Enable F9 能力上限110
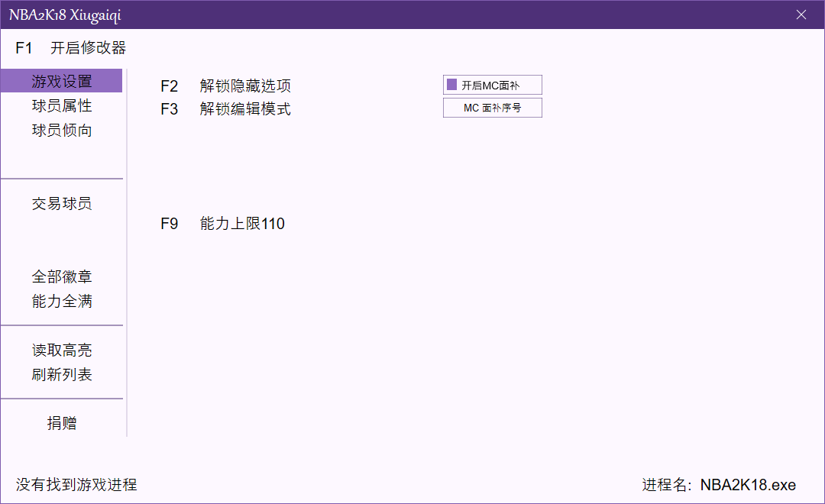Image resolution: width=825 pixels, height=504 pixels. 241,224
